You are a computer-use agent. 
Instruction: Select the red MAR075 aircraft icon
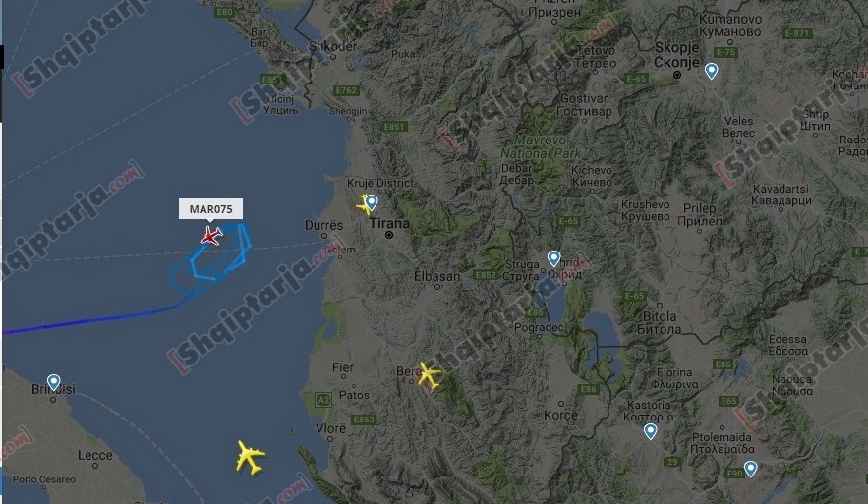point(211,236)
